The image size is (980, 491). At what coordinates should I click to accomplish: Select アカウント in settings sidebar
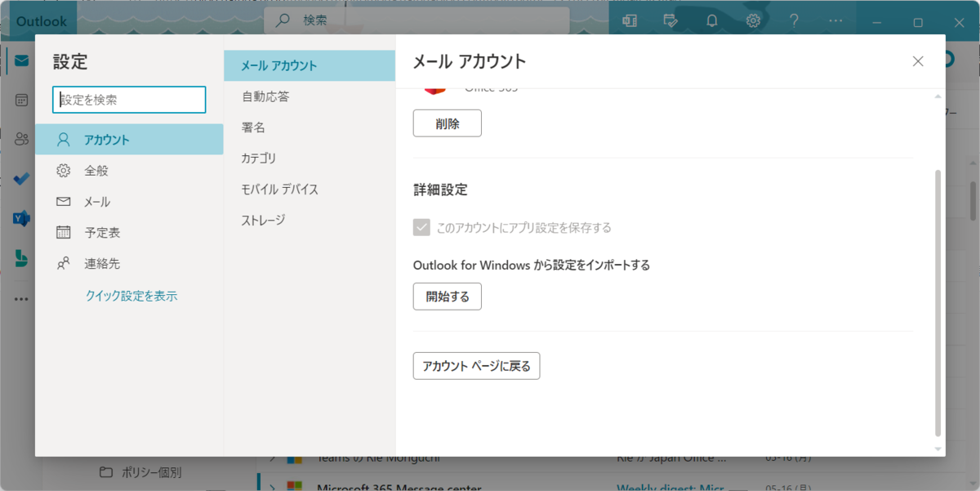tap(129, 140)
